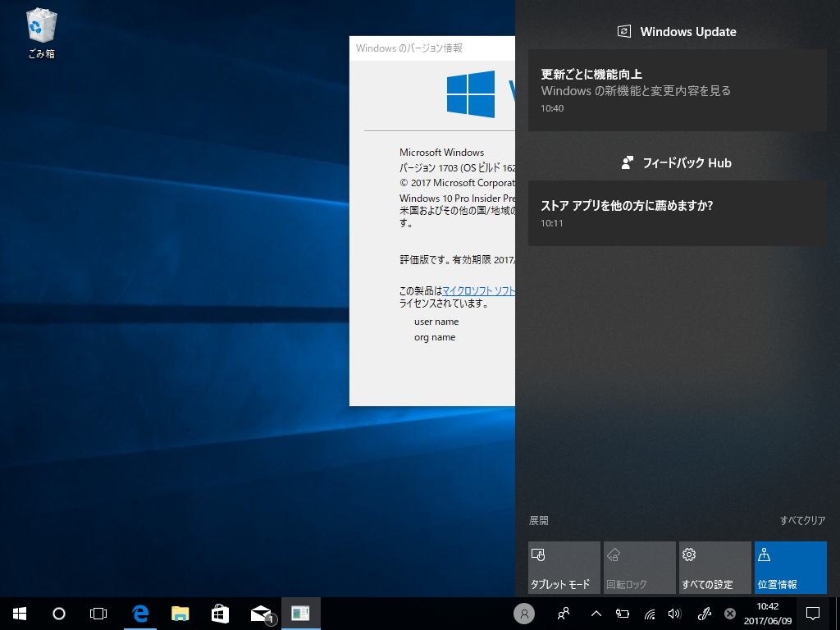Toggle the 位置情報 quick action
The height and width of the screenshot is (630, 840).
(790, 567)
